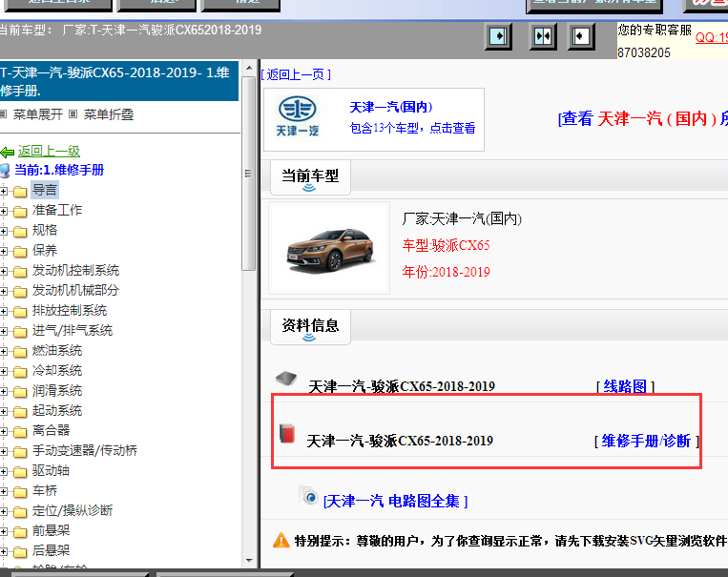Click the tree panel scrollbar thumb

[249, 174]
